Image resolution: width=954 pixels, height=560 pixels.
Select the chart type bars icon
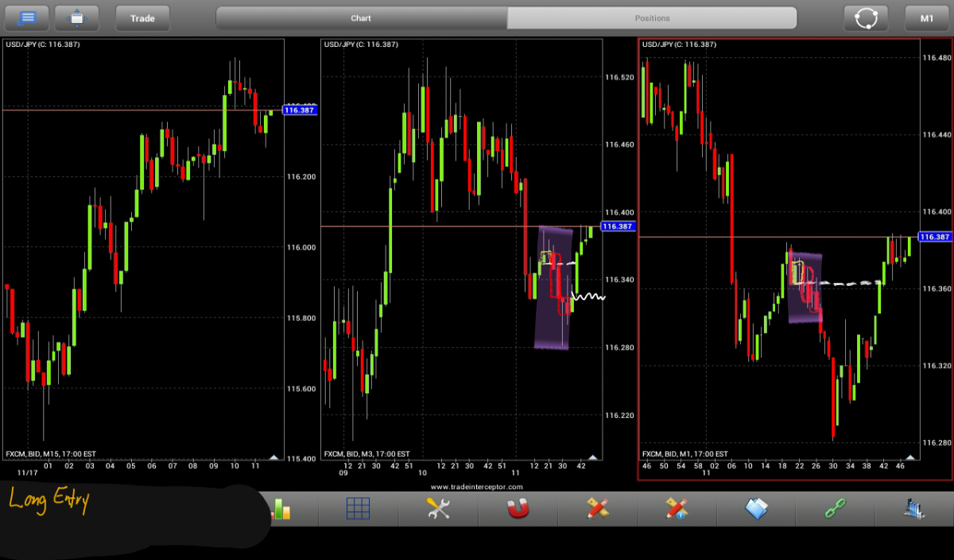tap(280, 508)
